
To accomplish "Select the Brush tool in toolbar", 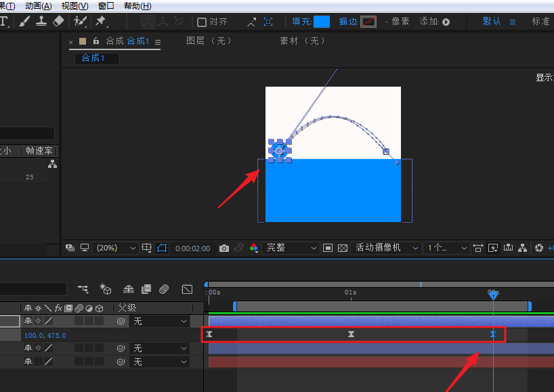I will point(24,21).
